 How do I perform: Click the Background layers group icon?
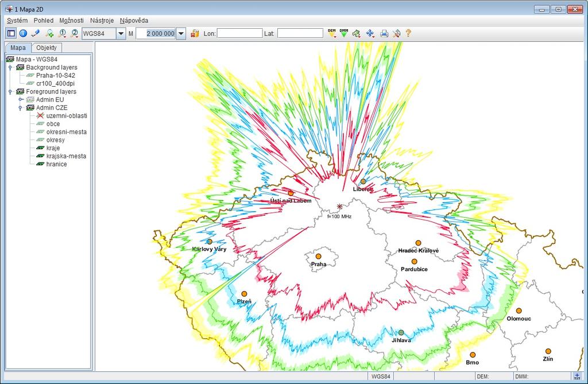tap(20, 68)
